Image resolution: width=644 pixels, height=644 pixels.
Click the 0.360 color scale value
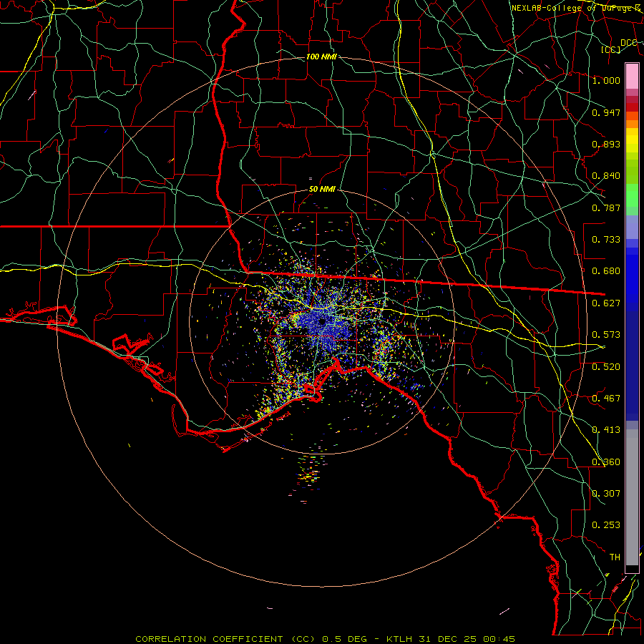(606, 462)
